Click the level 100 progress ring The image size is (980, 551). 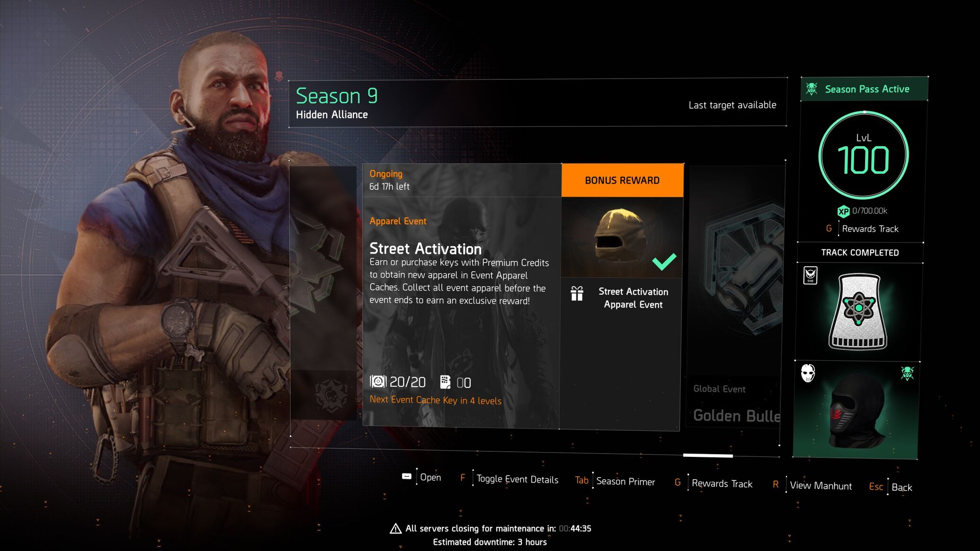point(864,155)
